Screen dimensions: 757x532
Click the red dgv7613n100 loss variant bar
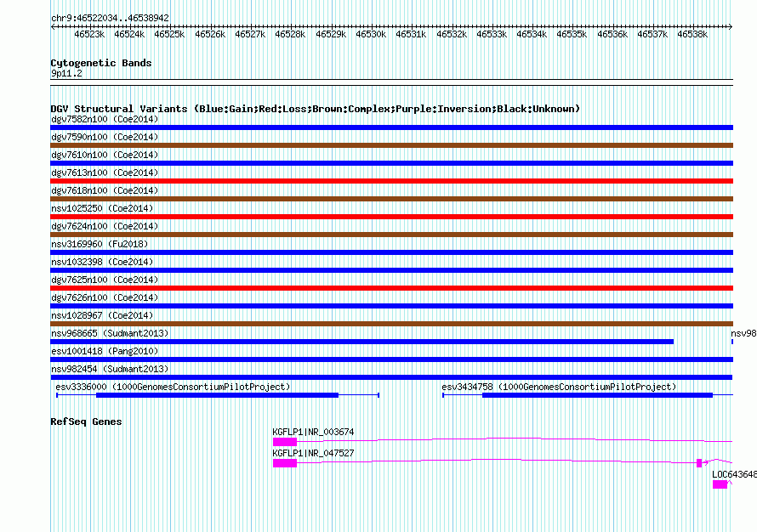[x=391, y=181]
